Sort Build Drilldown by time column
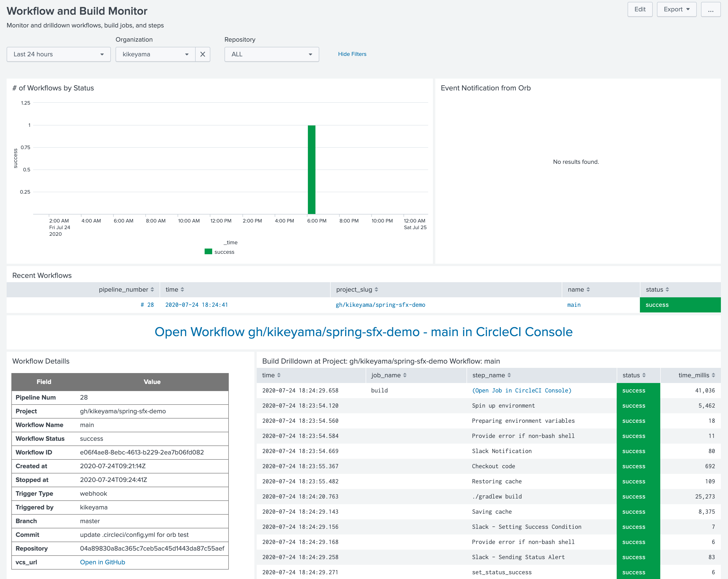The height and width of the screenshot is (579, 728). (x=271, y=375)
